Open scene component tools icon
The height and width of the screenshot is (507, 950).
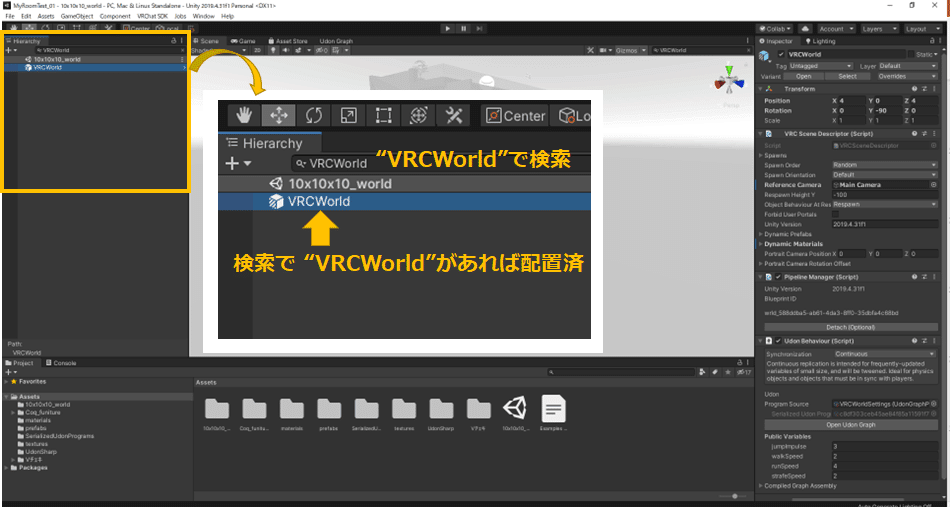pos(590,50)
